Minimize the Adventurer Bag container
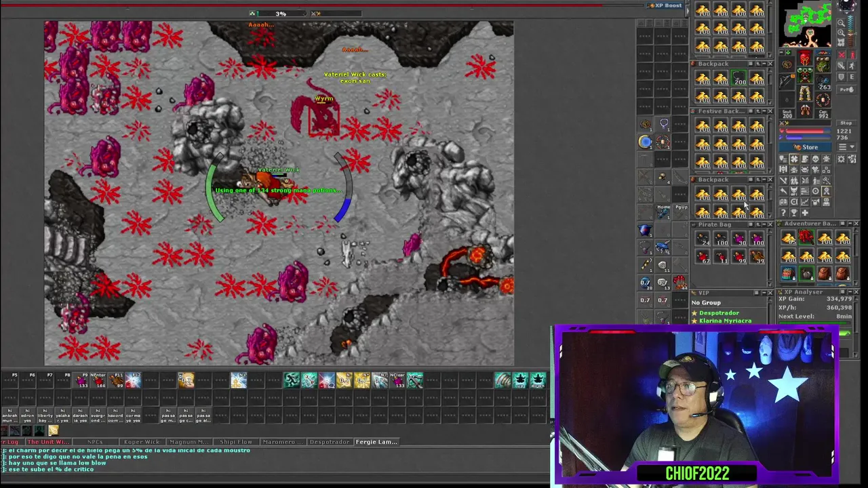 [x=850, y=224]
